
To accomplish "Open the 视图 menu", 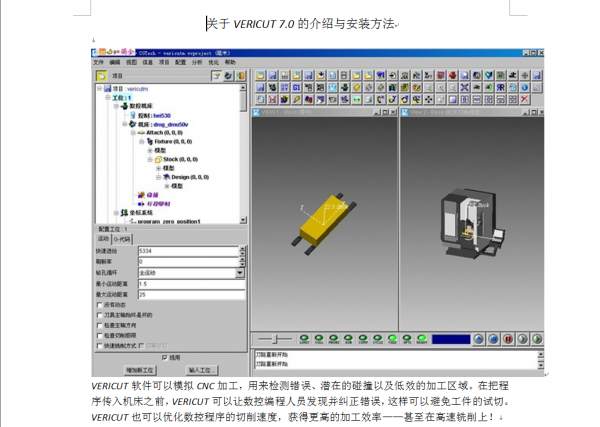I will tap(131, 62).
